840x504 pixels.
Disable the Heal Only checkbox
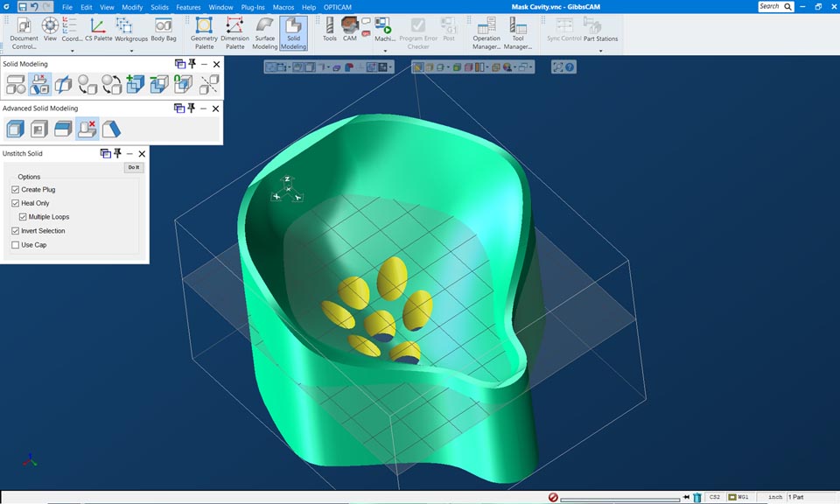(x=16, y=202)
